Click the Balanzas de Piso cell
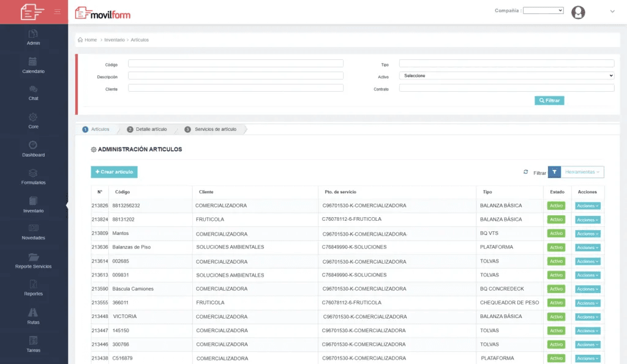This screenshot has height=364, width=627. pyautogui.click(x=131, y=247)
